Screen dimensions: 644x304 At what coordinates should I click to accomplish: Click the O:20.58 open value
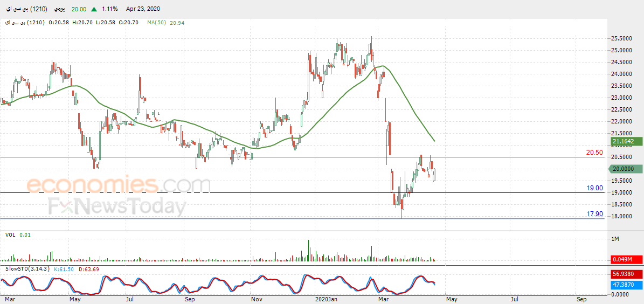tap(60, 23)
